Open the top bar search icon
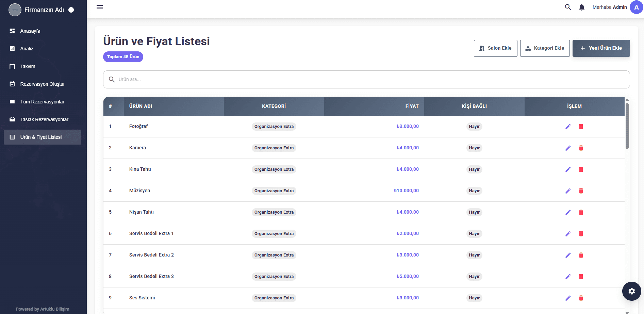The height and width of the screenshot is (314, 644). point(568,7)
